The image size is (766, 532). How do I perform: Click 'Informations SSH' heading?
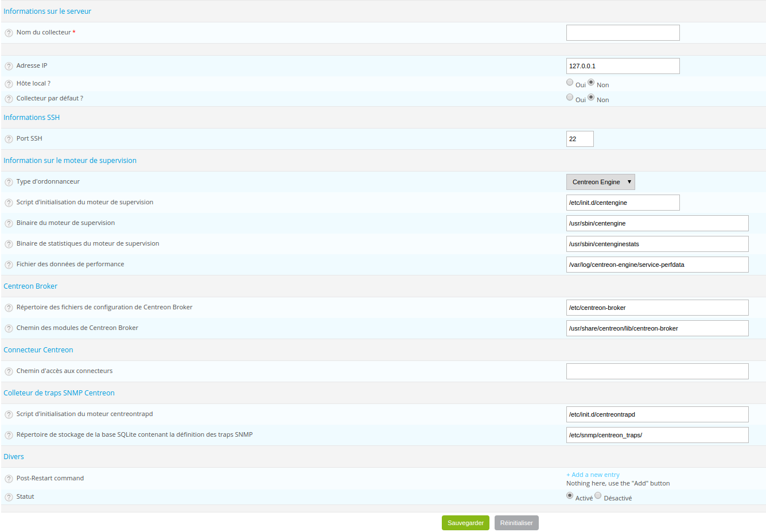[x=32, y=118]
